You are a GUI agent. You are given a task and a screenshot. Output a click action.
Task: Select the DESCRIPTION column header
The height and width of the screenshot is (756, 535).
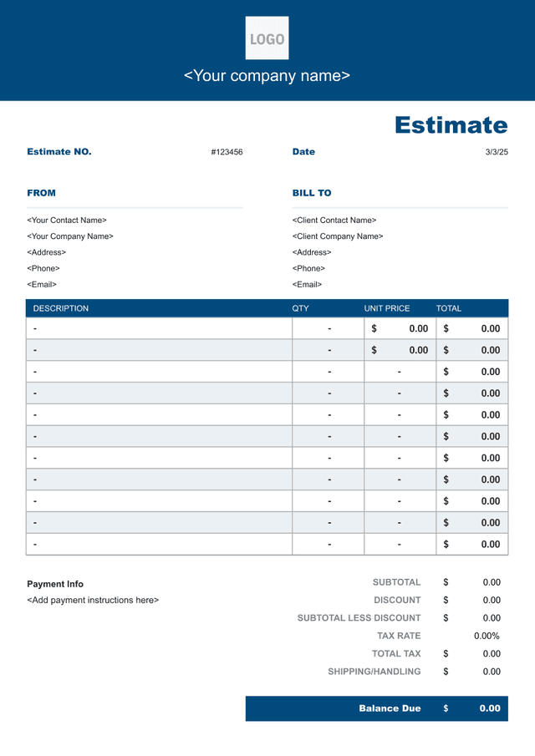point(61,308)
